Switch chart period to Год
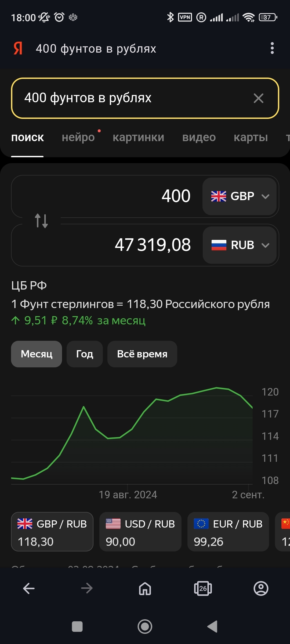 pyautogui.click(x=85, y=354)
